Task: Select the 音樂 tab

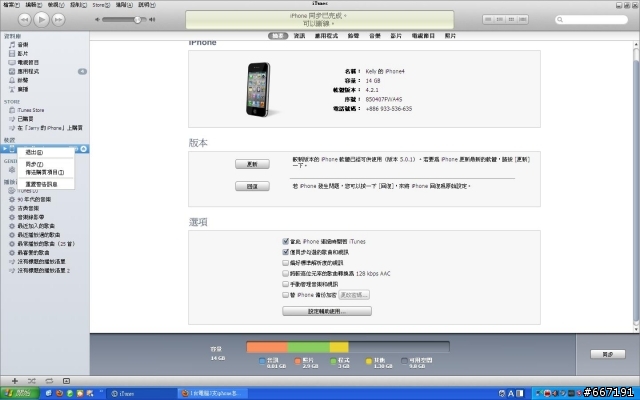Action: pos(375,36)
